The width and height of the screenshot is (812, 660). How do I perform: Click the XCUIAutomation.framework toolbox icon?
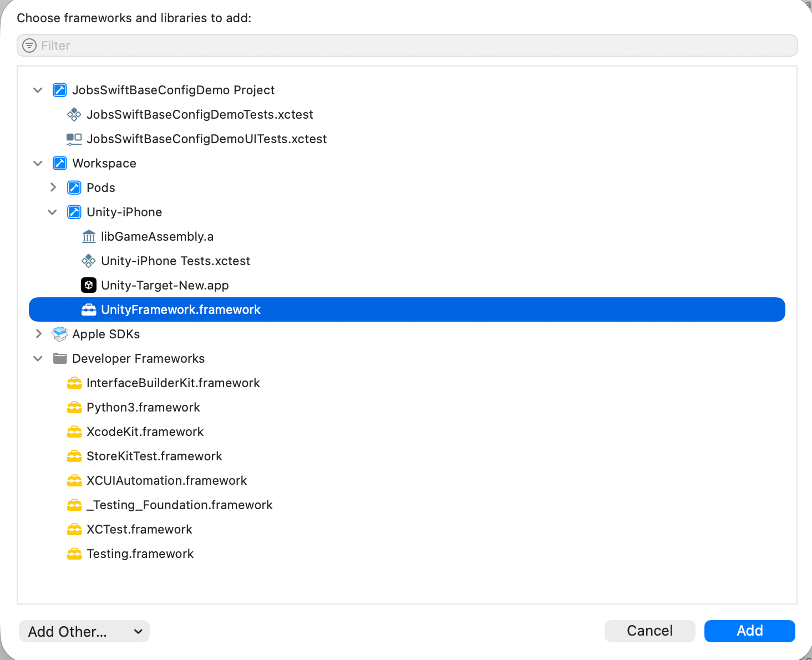point(74,480)
